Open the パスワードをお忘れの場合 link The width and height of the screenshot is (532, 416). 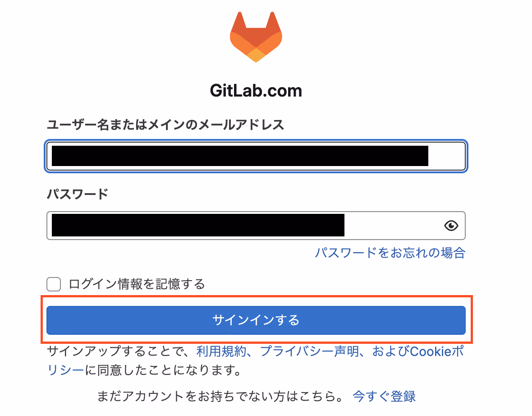click(x=390, y=253)
